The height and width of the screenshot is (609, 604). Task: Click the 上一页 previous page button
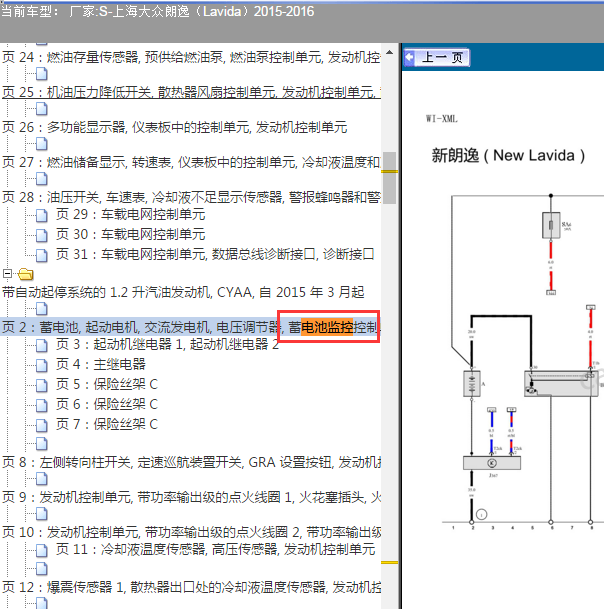pyautogui.click(x=436, y=57)
